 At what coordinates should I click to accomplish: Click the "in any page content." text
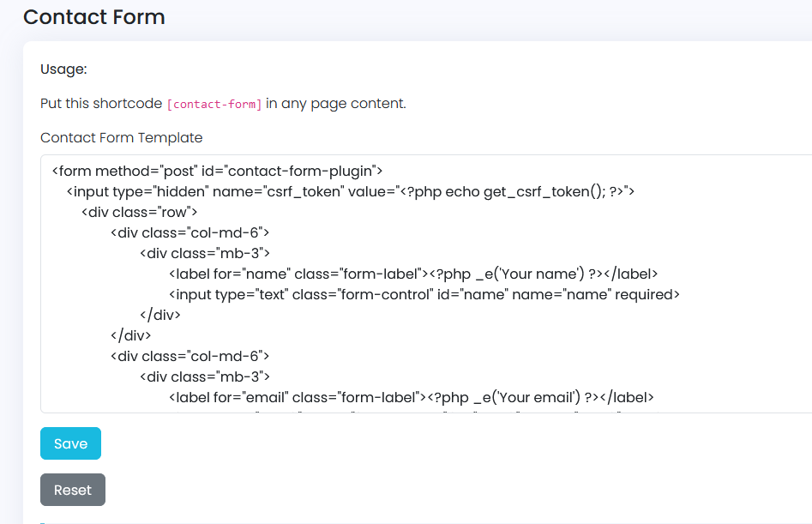(335, 104)
